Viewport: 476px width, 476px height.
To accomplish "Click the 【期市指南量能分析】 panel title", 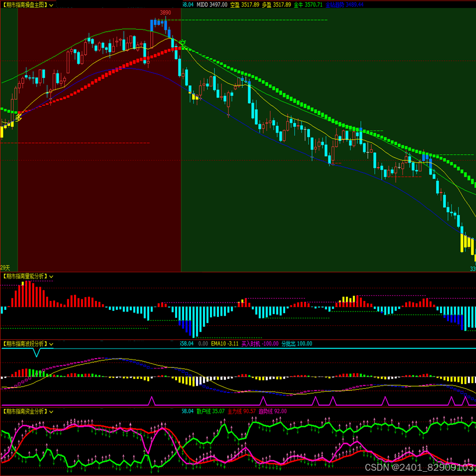I will tap(24, 276).
